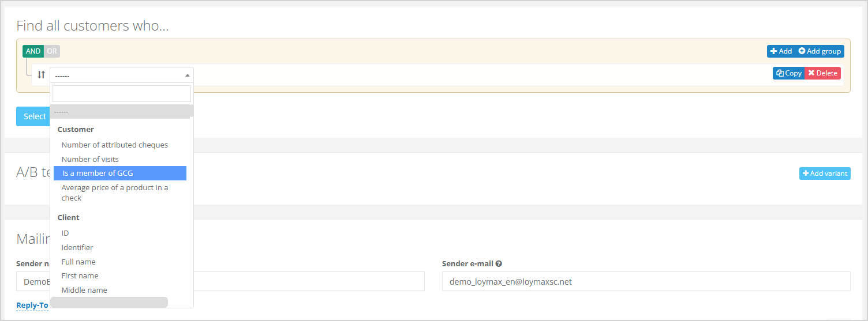
Task: Delete the current filter rule
Action: click(x=822, y=73)
